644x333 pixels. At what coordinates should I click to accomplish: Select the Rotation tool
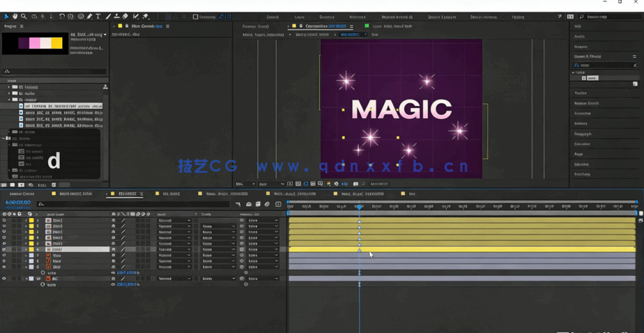pos(62,16)
